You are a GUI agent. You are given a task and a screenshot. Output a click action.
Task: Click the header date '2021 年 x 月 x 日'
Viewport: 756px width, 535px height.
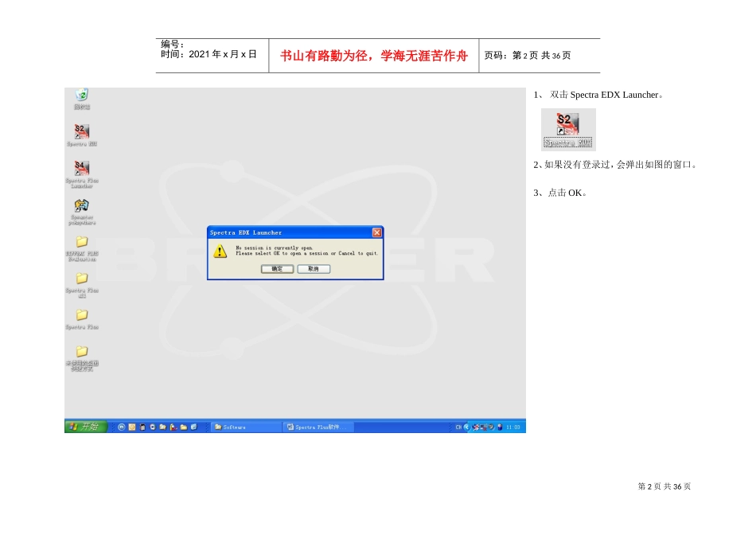point(223,54)
